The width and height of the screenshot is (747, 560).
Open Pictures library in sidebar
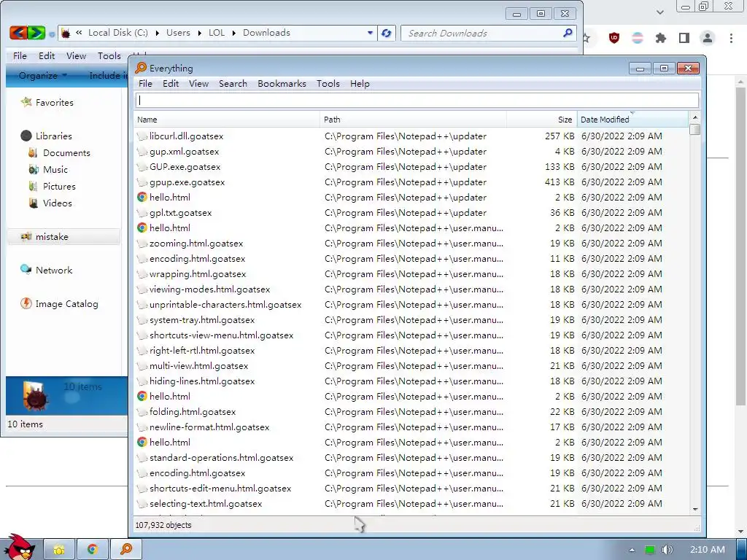tap(52, 186)
